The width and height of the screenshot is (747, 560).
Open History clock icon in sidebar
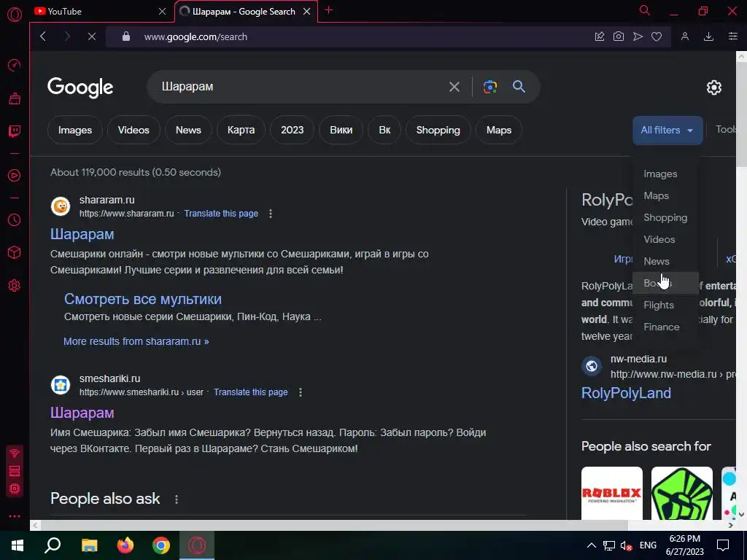tap(15, 219)
